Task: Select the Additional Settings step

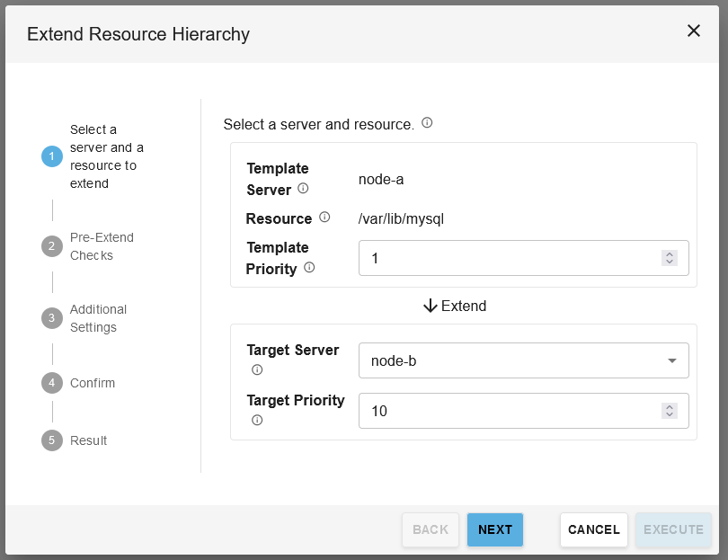Action: point(98,318)
